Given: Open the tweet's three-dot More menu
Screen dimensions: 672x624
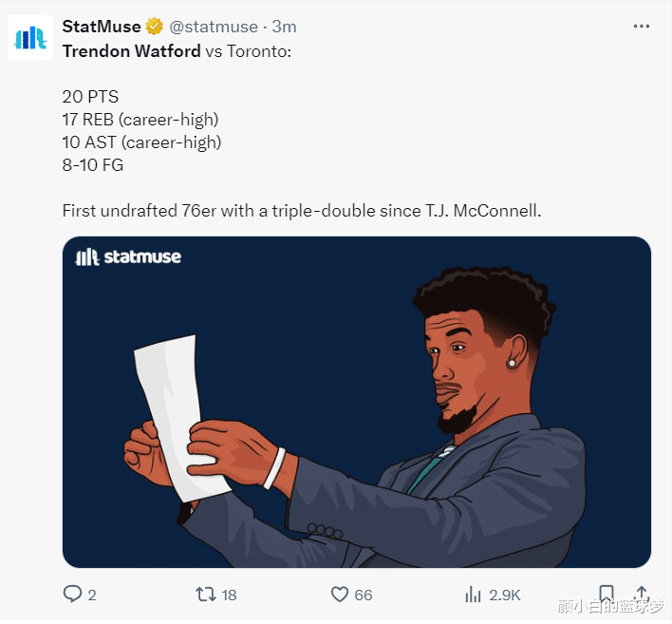Looking at the screenshot, I should (x=643, y=27).
